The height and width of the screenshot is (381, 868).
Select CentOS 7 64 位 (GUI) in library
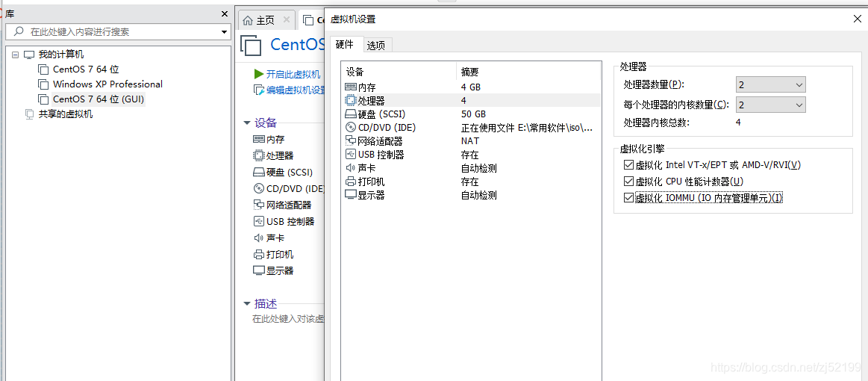99,99
